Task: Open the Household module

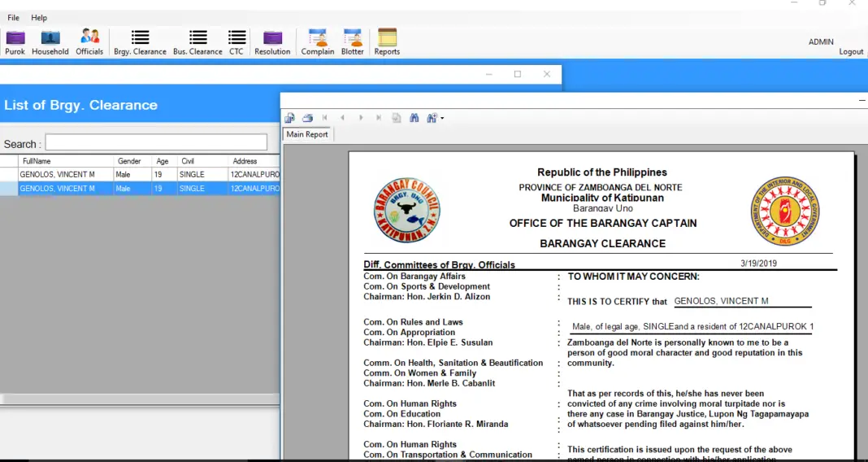Action: [x=50, y=42]
